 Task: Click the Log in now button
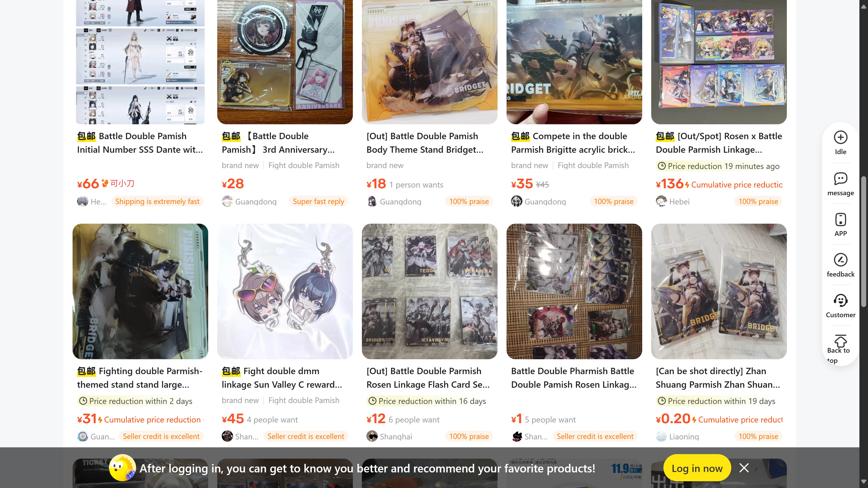click(x=697, y=468)
